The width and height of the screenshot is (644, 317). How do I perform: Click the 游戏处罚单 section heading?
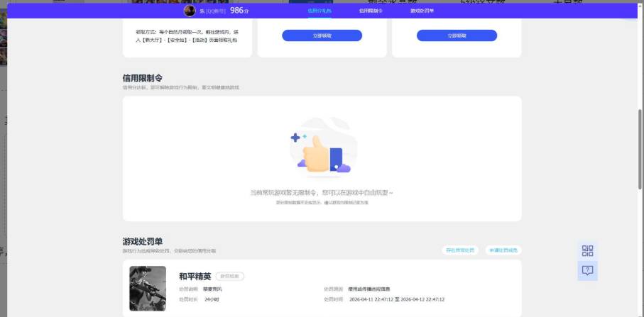tap(143, 242)
